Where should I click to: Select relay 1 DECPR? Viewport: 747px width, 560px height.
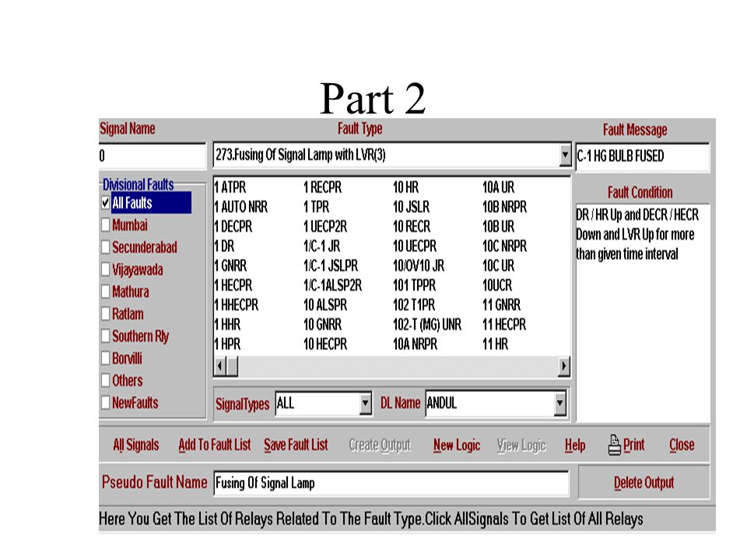click(233, 226)
